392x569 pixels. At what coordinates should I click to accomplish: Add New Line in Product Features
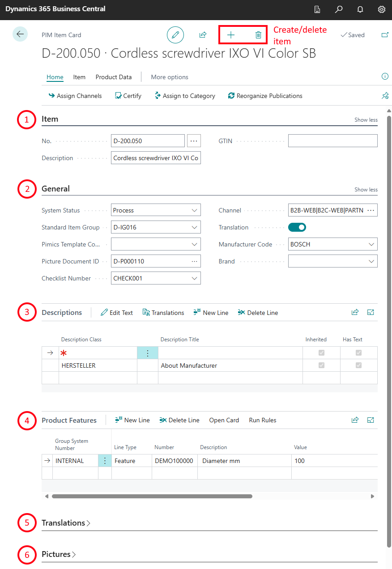132,420
